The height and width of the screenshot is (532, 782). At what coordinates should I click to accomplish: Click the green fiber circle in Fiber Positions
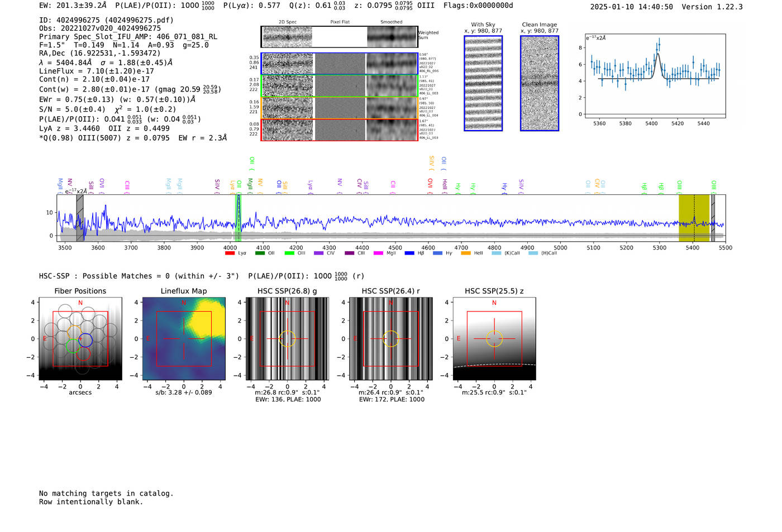tap(73, 345)
